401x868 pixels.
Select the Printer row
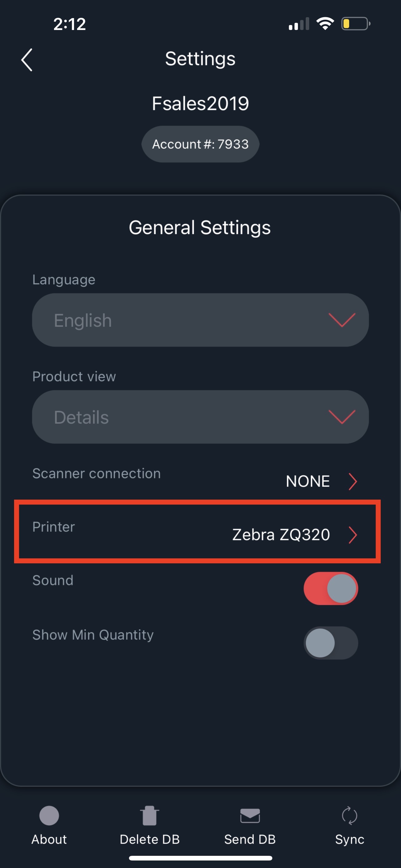[x=197, y=531]
